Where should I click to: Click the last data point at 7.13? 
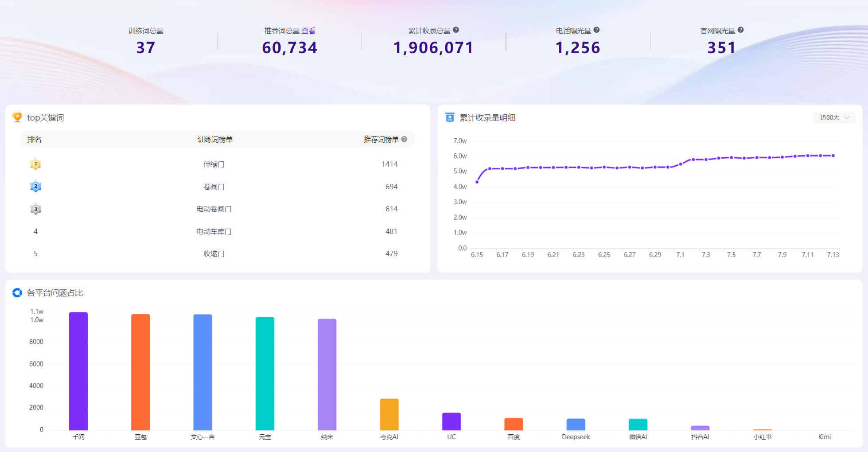point(833,156)
